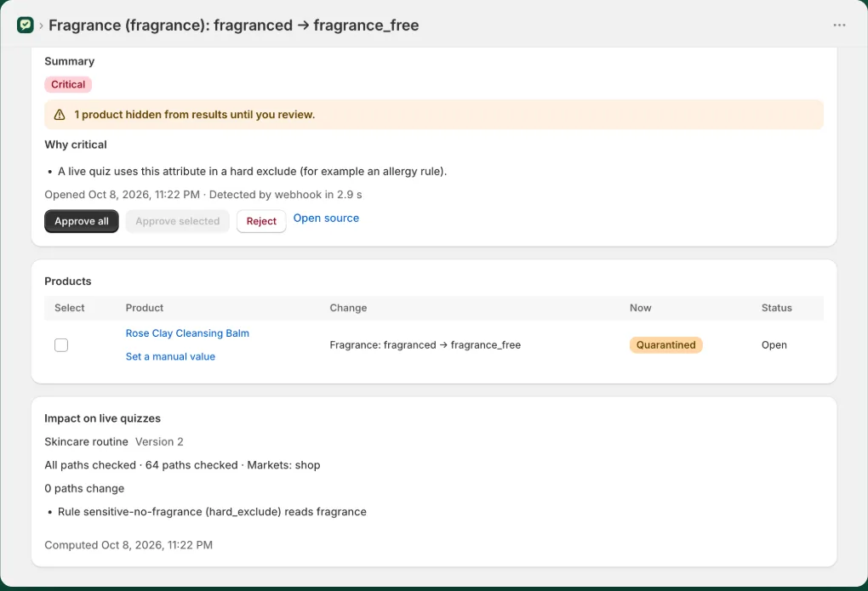
Task: Click the 'Why critical' heading
Action: (x=76, y=145)
